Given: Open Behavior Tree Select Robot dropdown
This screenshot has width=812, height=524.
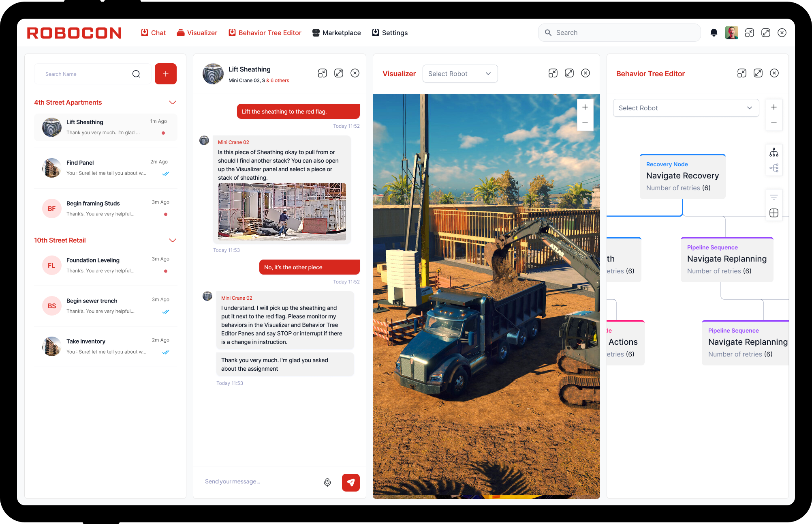Looking at the screenshot, I should click(x=685, y=108).
